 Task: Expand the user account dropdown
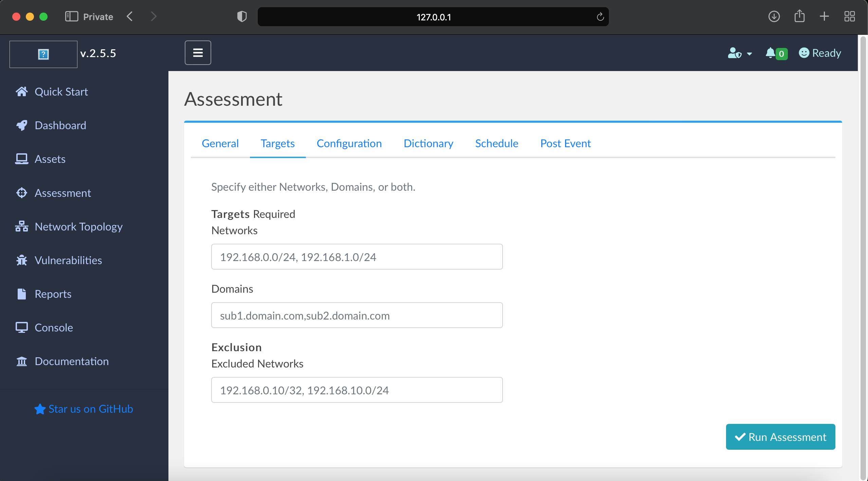click(740, 53)
